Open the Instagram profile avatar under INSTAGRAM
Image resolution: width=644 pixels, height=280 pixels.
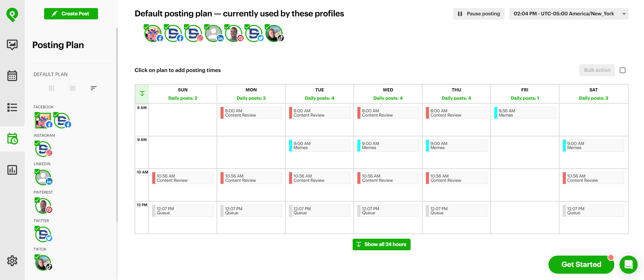[43, 149]
